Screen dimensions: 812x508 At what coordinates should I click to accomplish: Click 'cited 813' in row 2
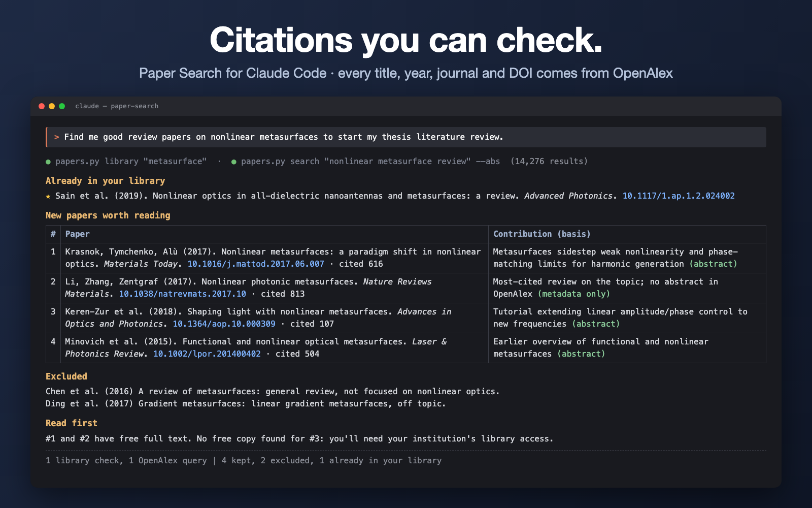point(283,294)
